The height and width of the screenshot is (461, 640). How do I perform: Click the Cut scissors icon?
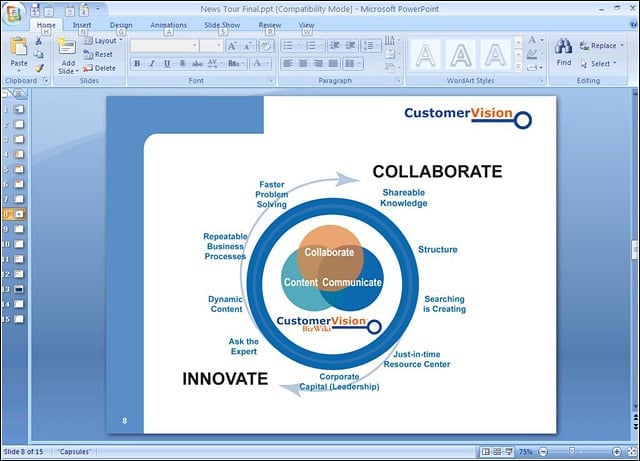39,41
